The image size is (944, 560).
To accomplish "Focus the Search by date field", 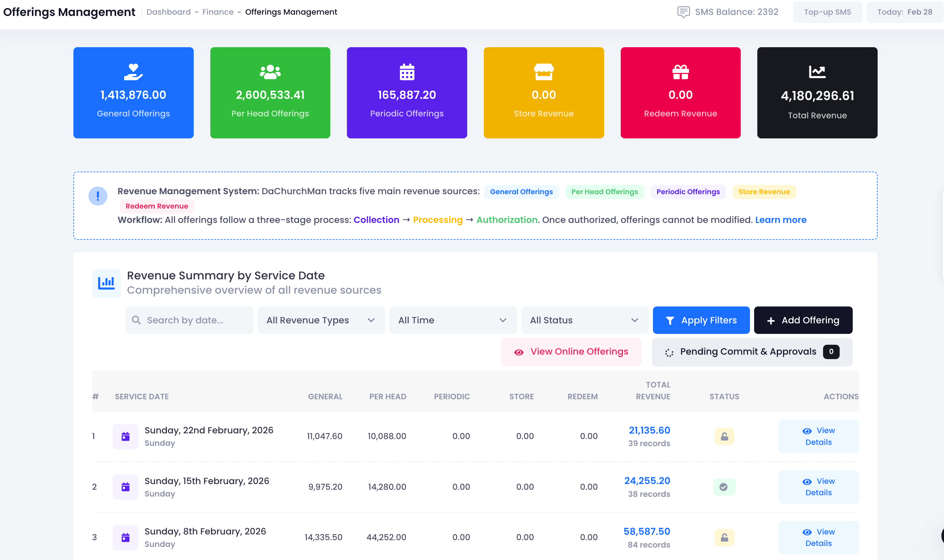I will 189,320.
